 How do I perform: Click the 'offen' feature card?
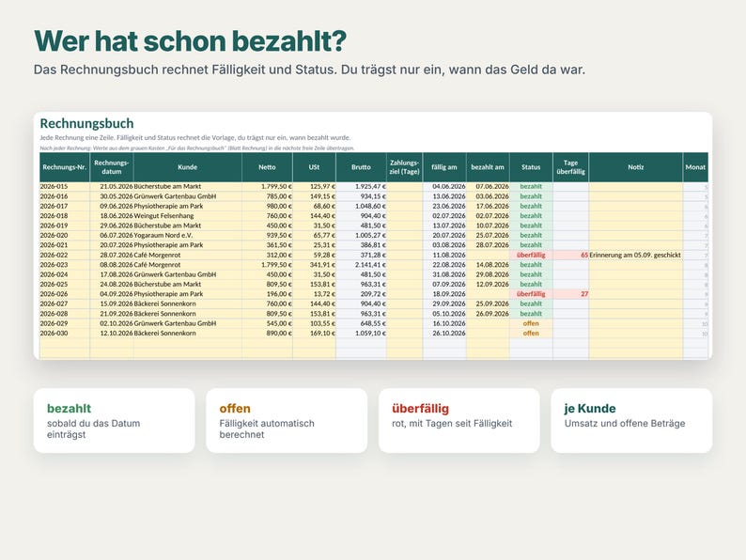point(287,421)
